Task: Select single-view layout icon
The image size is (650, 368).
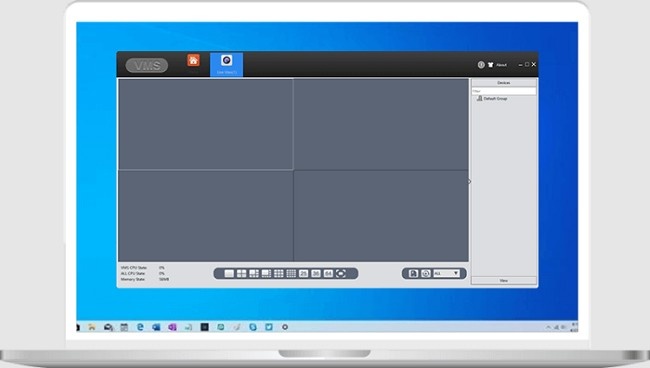Action: tap(229, 274)
